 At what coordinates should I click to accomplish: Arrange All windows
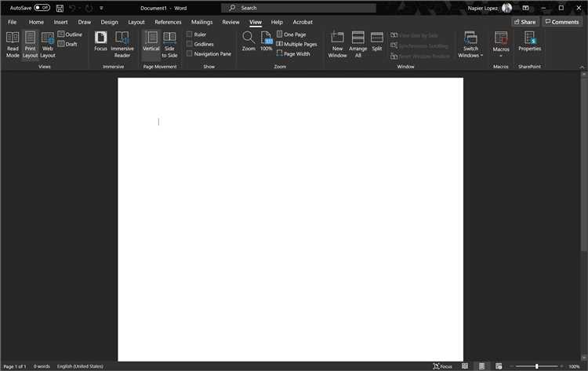pyautogui.click(x=358, y=45)
